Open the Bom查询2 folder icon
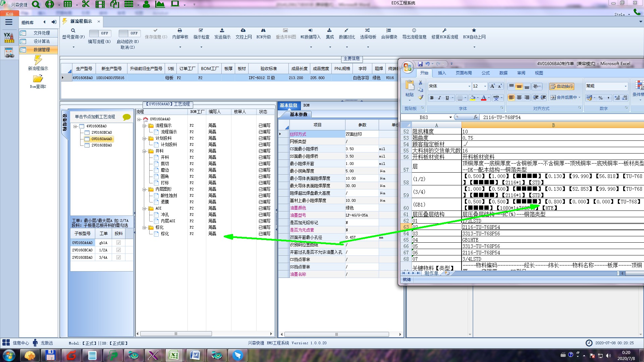The width and height of the screenshot is (644, 362). 38,79
